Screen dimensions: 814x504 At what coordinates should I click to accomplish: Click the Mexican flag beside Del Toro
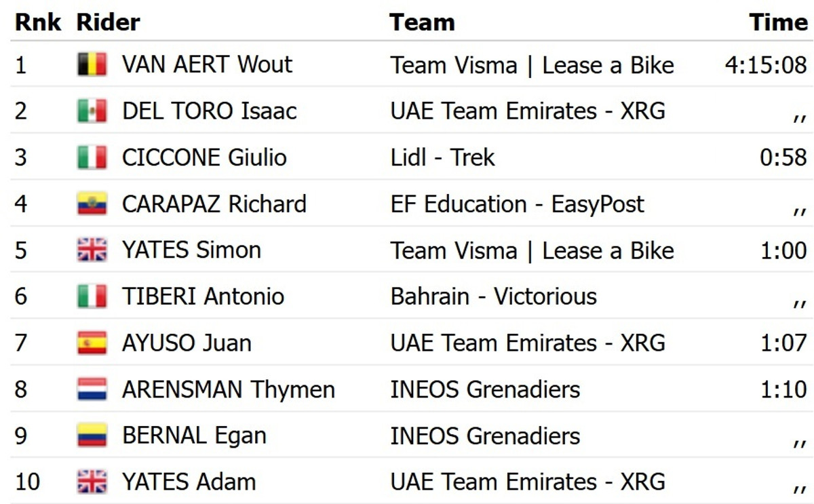[x=92, y=111]
